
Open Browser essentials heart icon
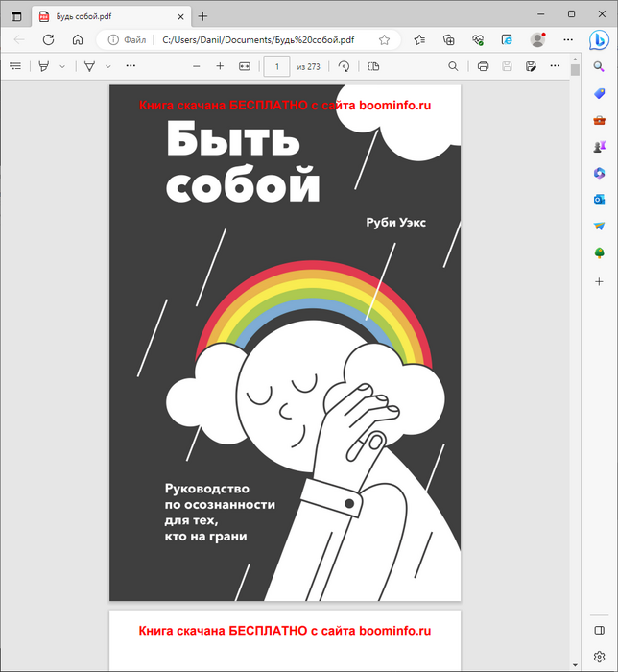(478, 40)
